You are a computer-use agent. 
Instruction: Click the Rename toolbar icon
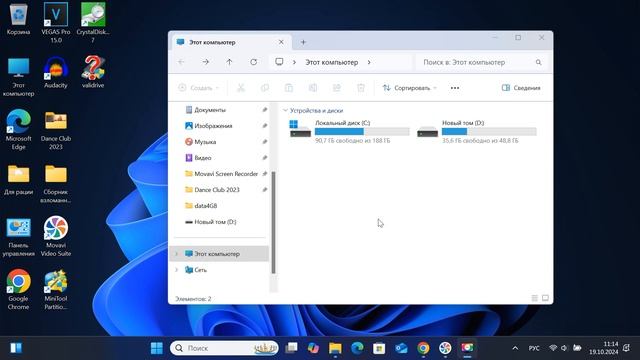click(313, 88)
